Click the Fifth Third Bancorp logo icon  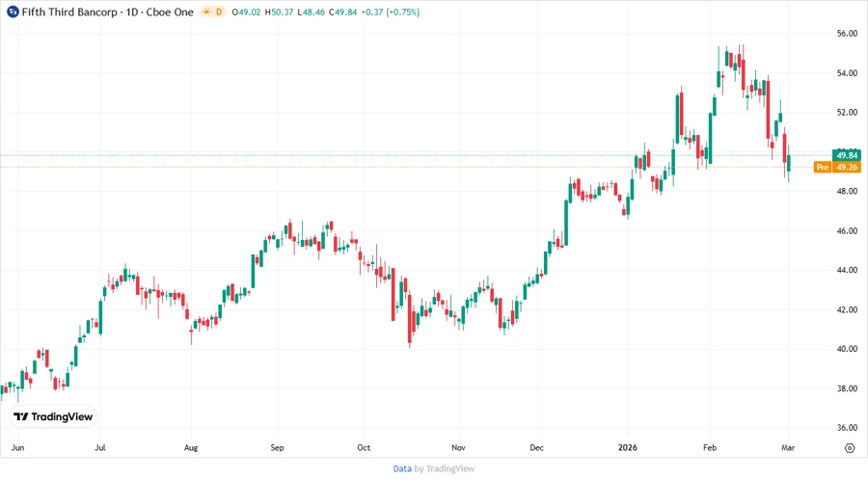pyautogui.click(x=13, y=12)
